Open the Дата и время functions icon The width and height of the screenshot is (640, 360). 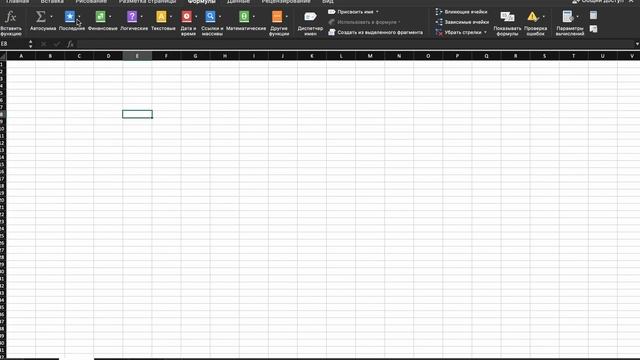pos(187,17)
